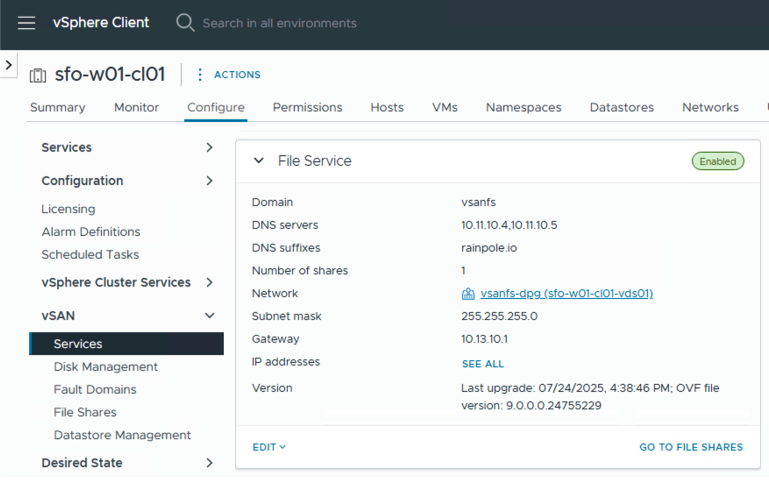This screenshot has height=488, width=769.
Task: Click the three-dot Actions icon
Action: pos(200,75)
